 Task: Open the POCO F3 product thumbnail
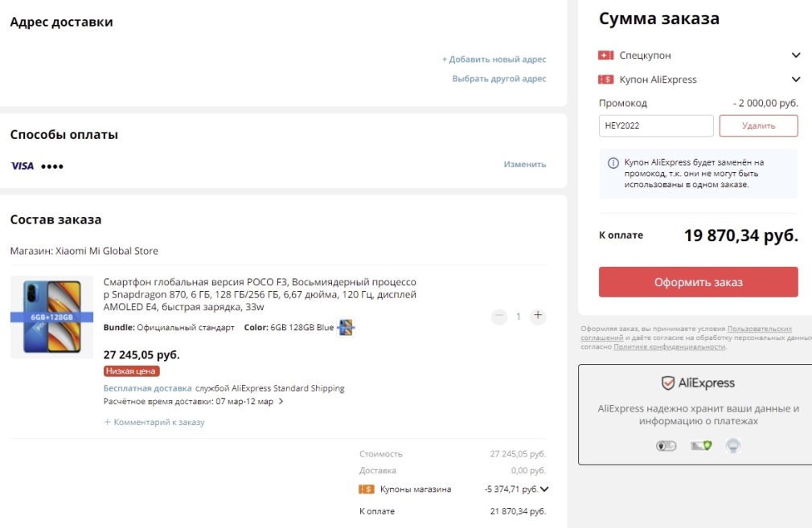click(x=52, y=317)
